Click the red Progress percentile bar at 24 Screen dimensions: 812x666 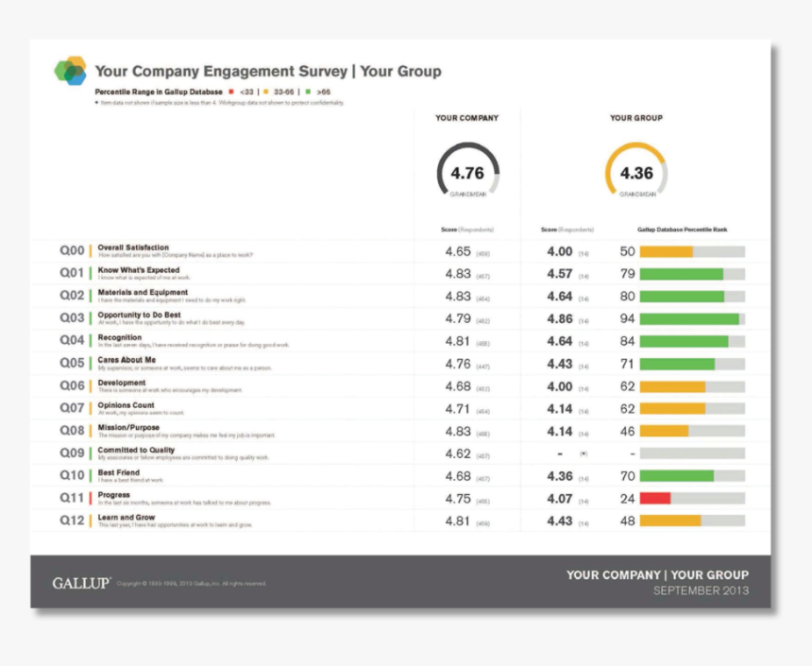[692, 499]
